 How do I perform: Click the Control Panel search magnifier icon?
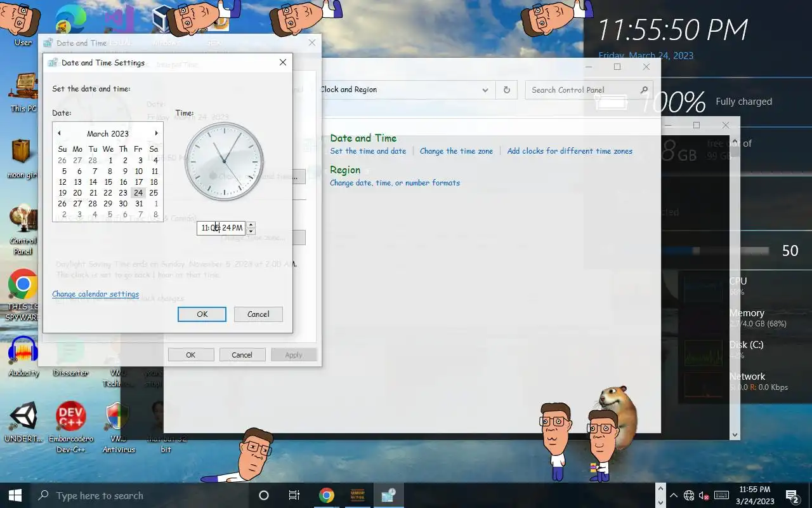(x=644, y=90)
